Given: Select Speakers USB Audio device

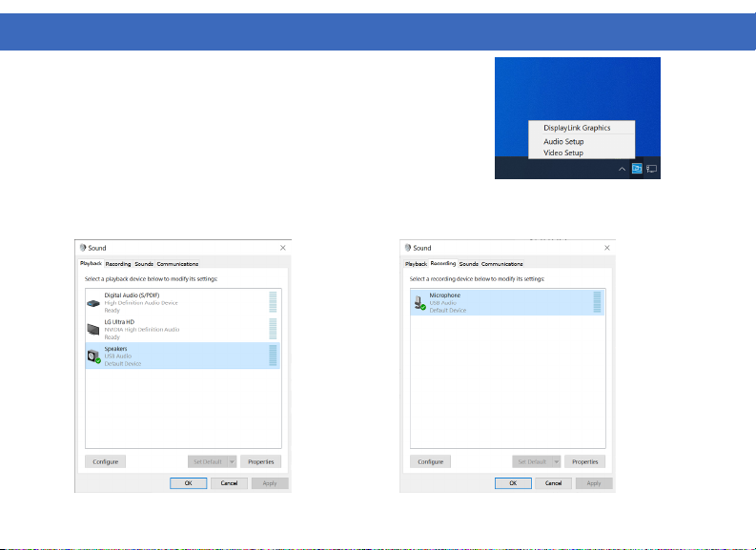Looking at the screenshot, I should tap(183, 356).
